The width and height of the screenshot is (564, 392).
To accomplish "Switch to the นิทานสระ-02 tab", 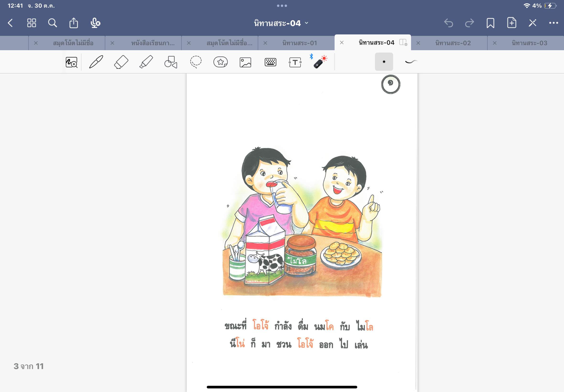I will coord(453,43).
